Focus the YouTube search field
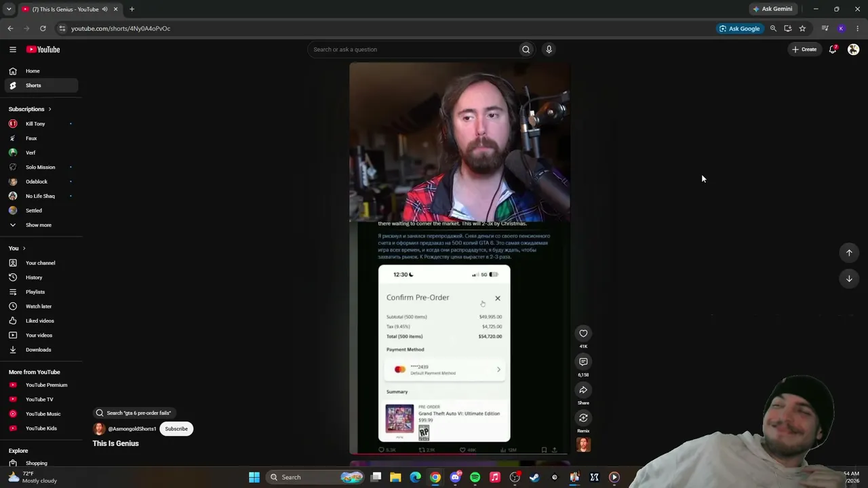The width and height of the screenshot is (868, 488). coord(413,49)
